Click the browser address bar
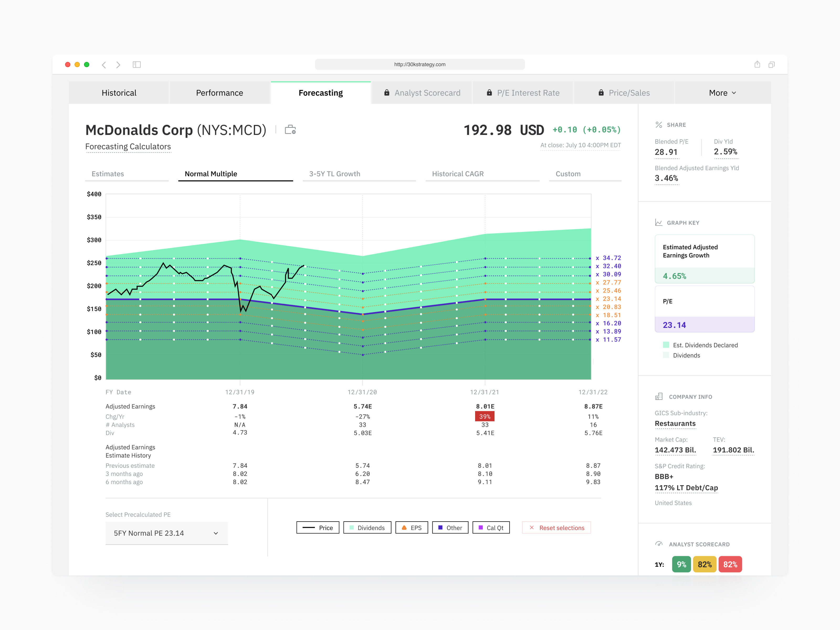Viewport: 840px width, 630px height. [x=420, y=64]
